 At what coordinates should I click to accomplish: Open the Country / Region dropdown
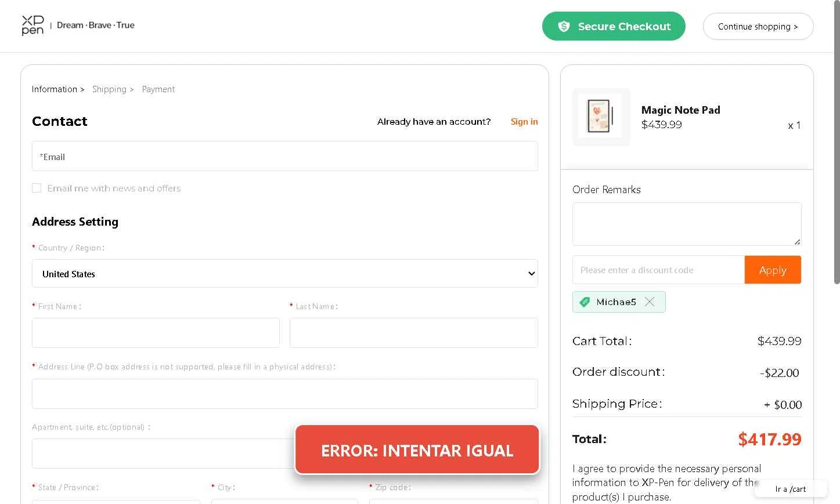tap(284, 274)
